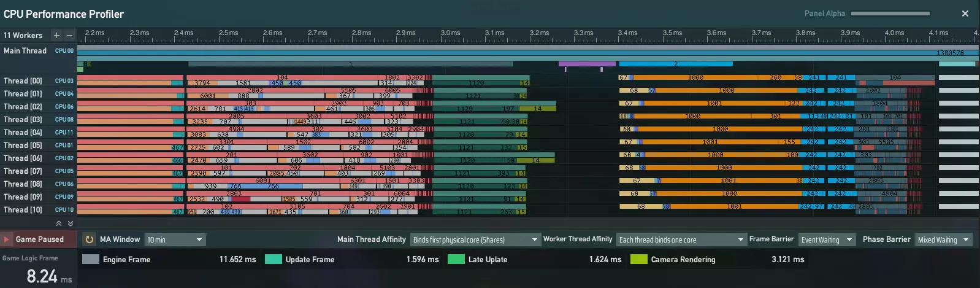Click the Game Logic Frame 8.24 ms readout

click(48, 276)
